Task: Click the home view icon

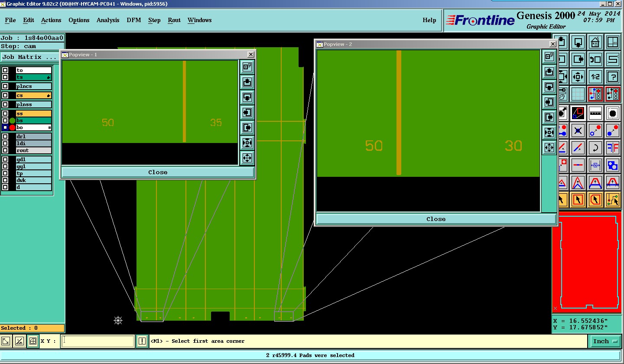Action: coord(595,42)
